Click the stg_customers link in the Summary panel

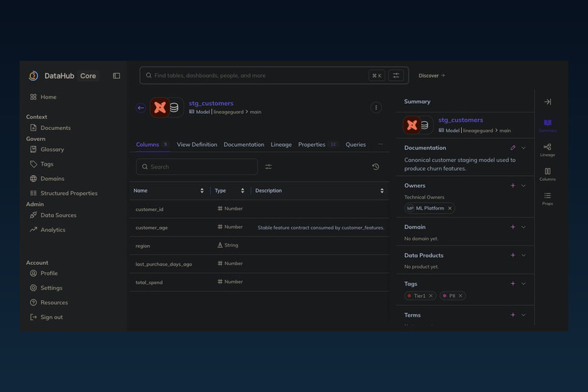460,120
